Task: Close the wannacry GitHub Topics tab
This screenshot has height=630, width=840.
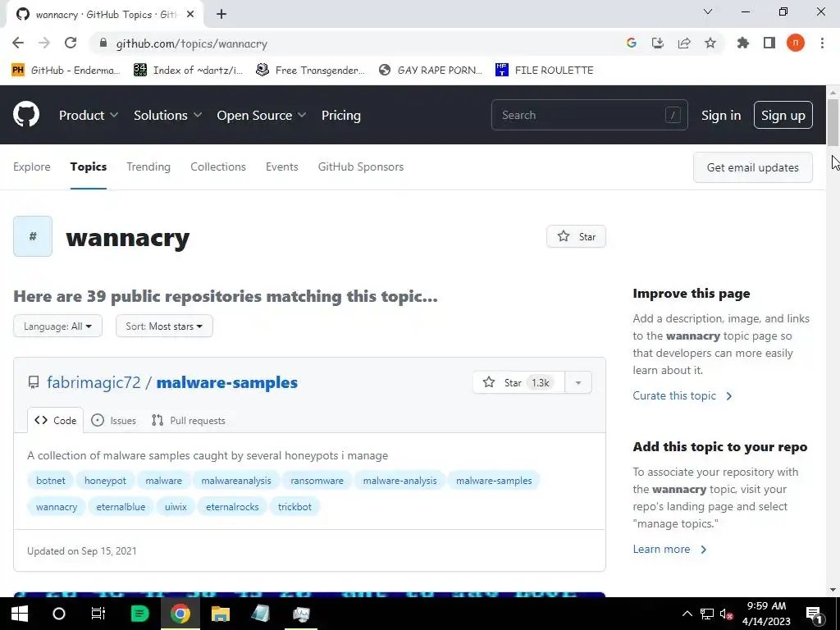Action: coord(190,15)
